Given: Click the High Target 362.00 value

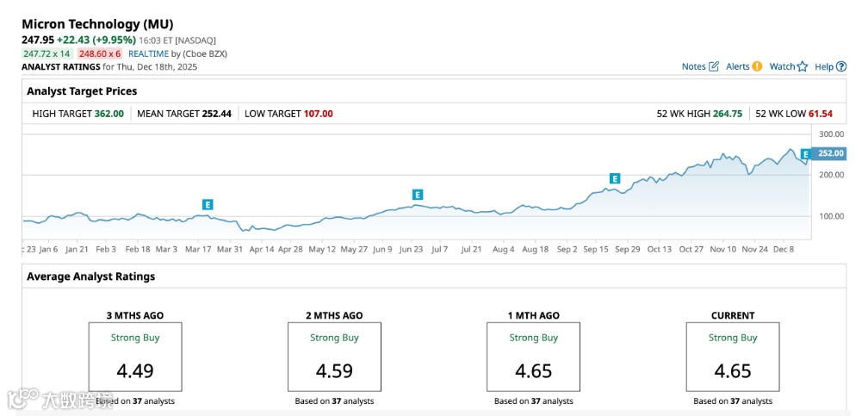Looking at the screenshot, I should [x=109, y=114].
